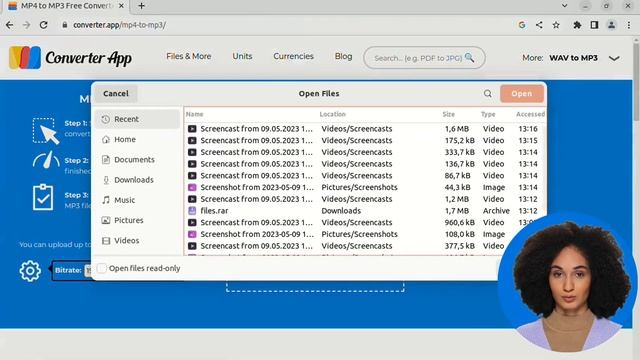Sort files by Location column header
This screenshot has height=360, width=640.
333,114
